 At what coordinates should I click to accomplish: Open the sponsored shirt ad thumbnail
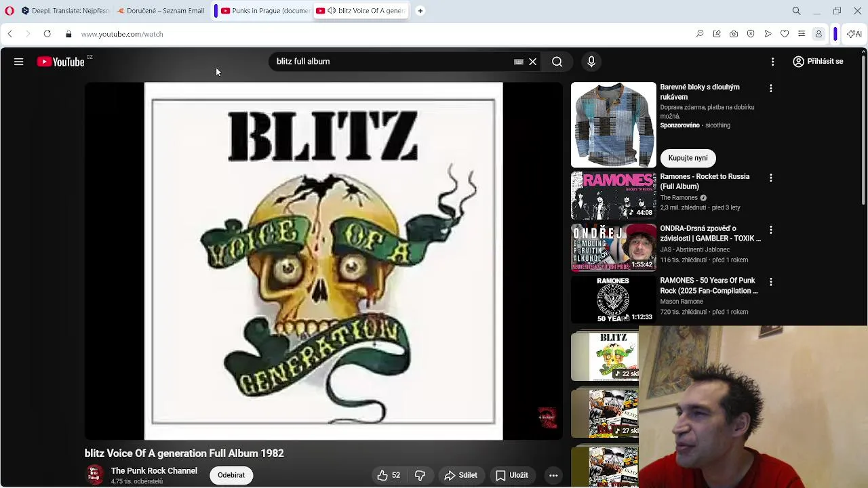[x=614, y=125]
